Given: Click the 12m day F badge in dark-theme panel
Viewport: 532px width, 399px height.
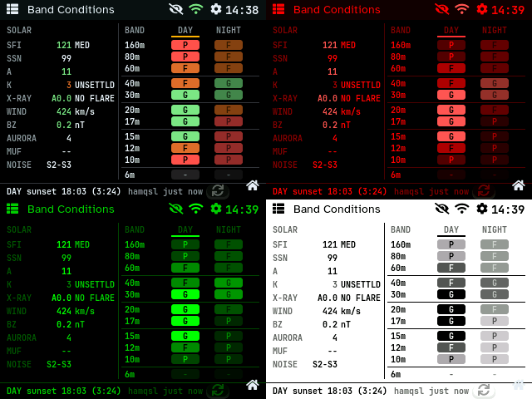Looking at the screenshot, I should coord(185,148).
